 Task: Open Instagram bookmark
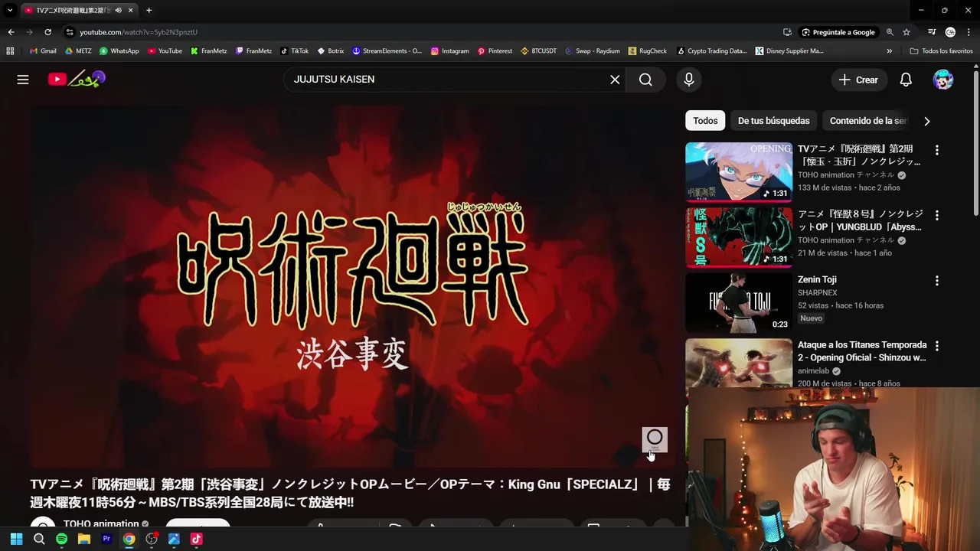coord(449,51)
